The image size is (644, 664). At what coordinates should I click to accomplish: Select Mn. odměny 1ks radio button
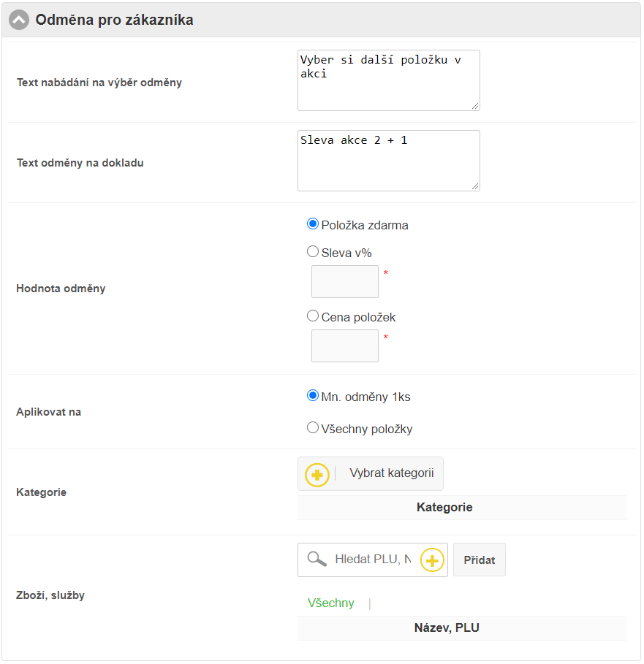coord(313,396)
